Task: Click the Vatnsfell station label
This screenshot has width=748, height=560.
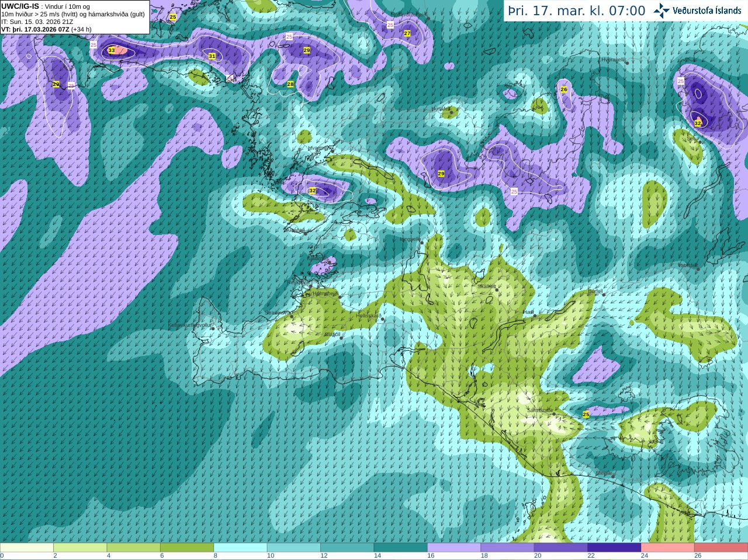Action: click(687, 265)
